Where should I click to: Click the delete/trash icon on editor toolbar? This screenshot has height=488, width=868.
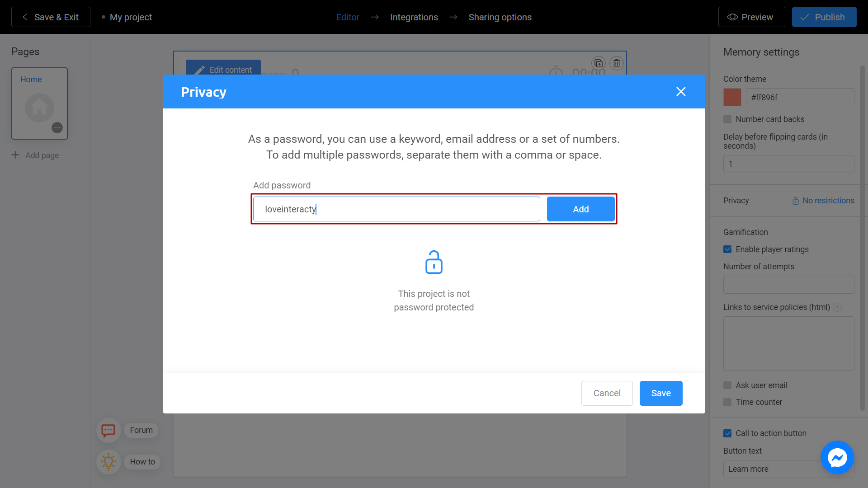click(x=617, y=63)
